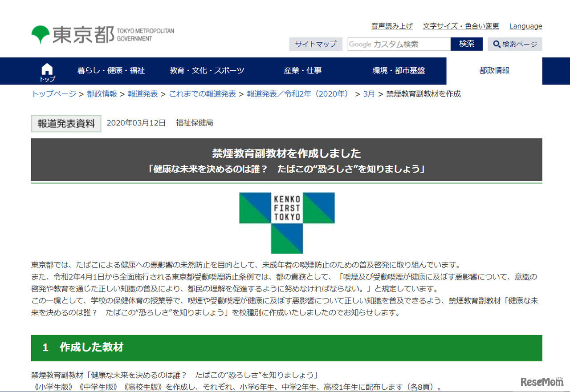Screen dimensions: 570x392
Task: Click the home icon labeled トップ
Action: pos(47,71)
